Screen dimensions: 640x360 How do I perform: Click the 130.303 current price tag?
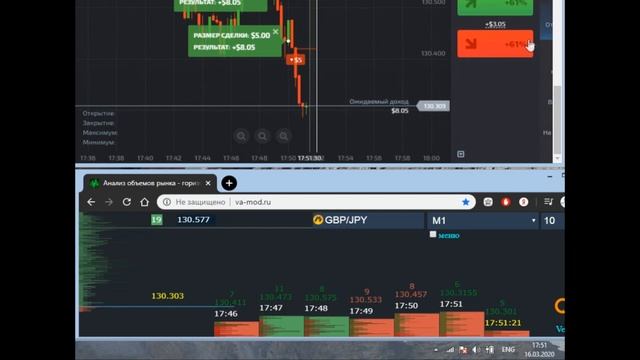433,106
